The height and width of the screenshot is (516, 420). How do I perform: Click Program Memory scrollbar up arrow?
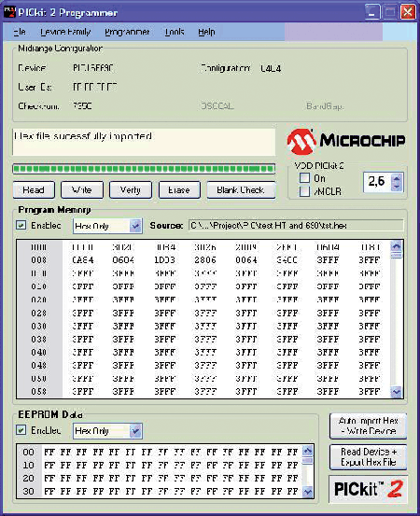tap(397, 246)
